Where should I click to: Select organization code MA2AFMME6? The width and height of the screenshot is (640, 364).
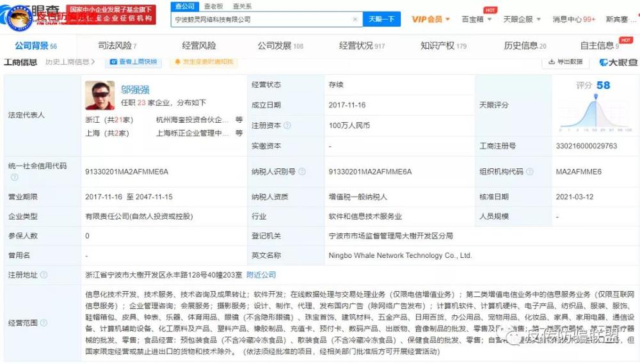[x=579, y=171]
